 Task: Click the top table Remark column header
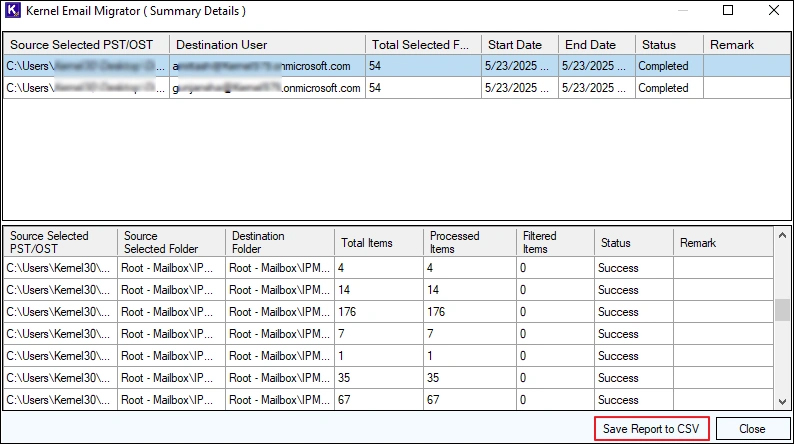tap(747, 45)
